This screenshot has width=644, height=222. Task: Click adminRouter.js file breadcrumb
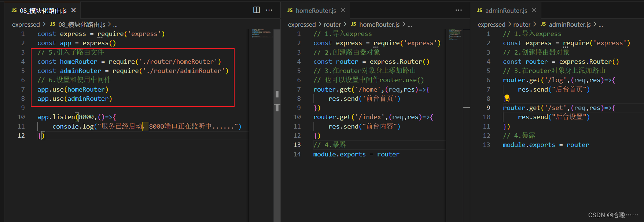[570, 25]
